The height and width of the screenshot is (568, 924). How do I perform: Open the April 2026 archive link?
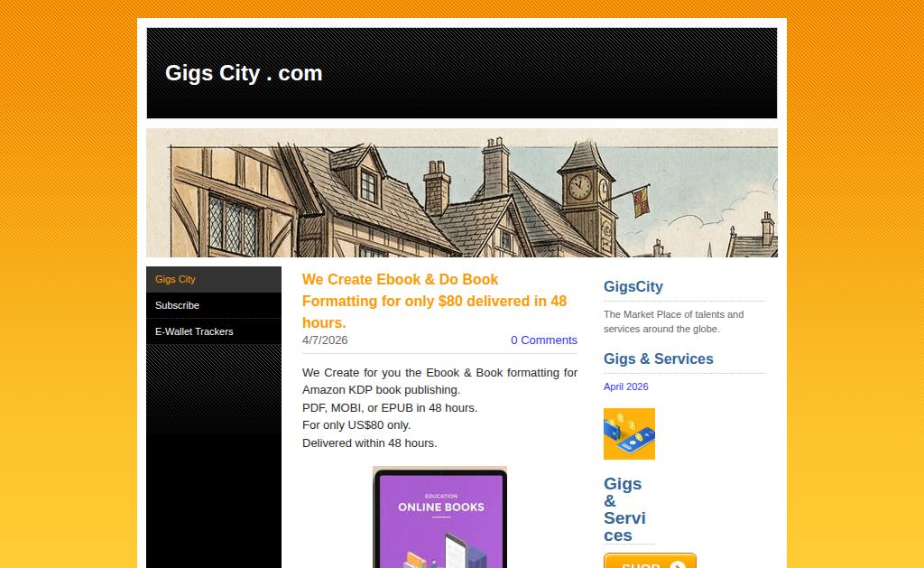[x=626, y=386]
